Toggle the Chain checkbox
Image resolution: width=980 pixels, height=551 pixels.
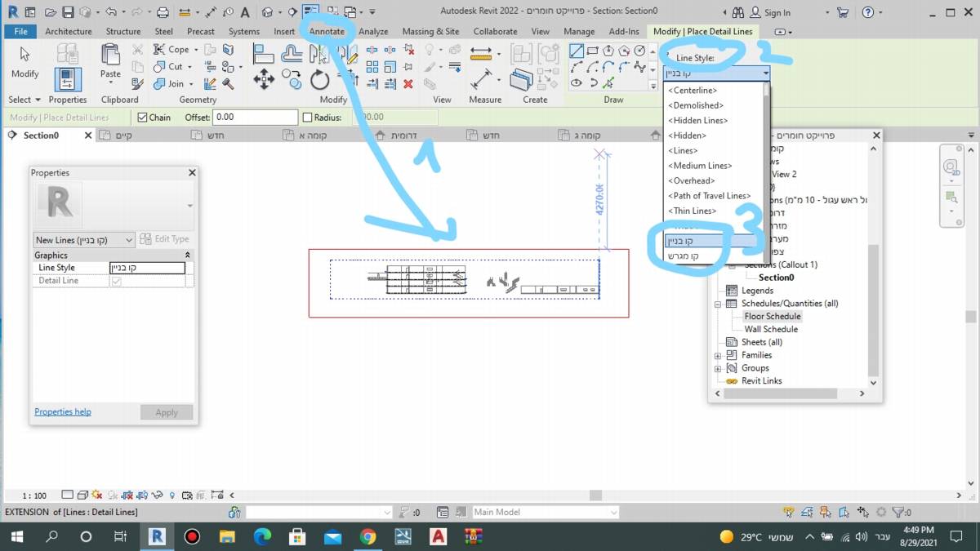click(x=143, y=118)
